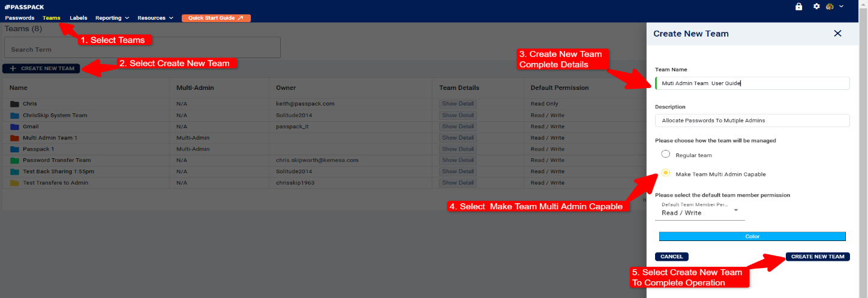
Task: Select the Regular team radio button
Action: point(665,155)
